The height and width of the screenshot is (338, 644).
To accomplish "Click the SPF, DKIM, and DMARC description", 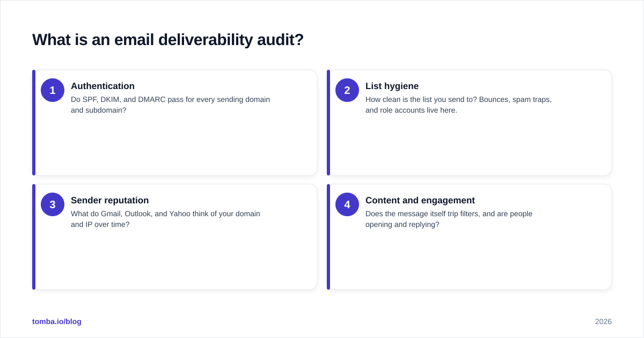I will point(170,105).
